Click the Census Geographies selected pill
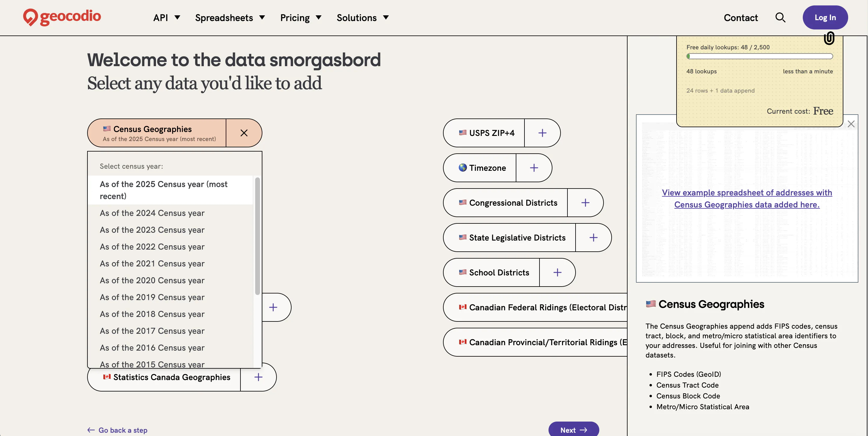Image resolution: width=868 pixels, height=436 pixels. click(x=157, y=133)
